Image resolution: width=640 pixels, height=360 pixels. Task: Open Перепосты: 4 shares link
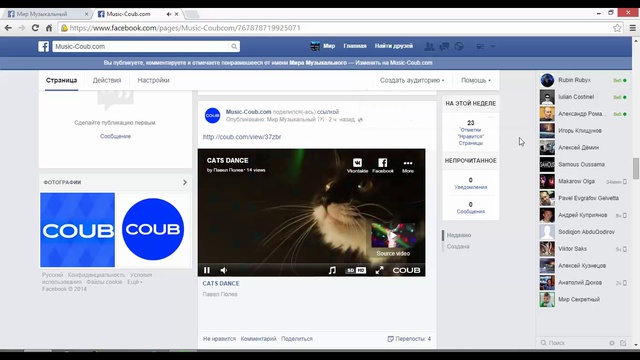click(409, 339)
